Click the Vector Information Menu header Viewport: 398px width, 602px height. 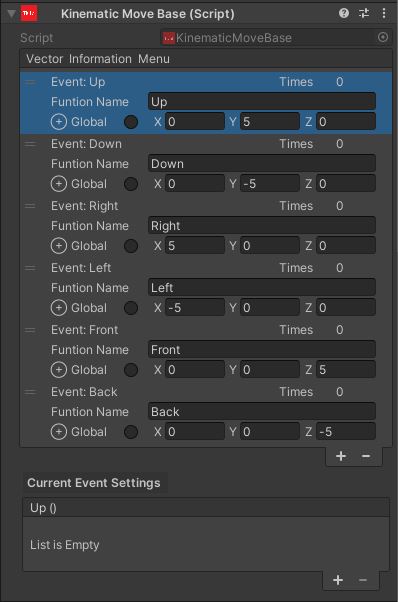206,59
